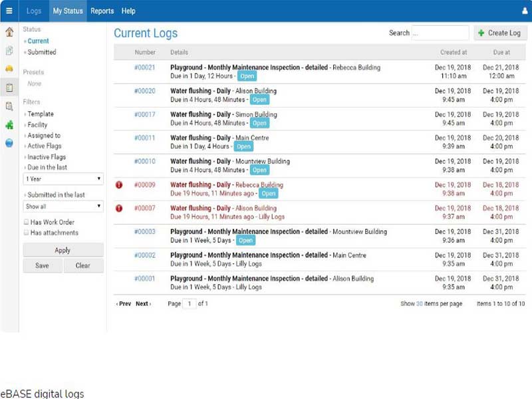Click the Apply button

point(63,250)
